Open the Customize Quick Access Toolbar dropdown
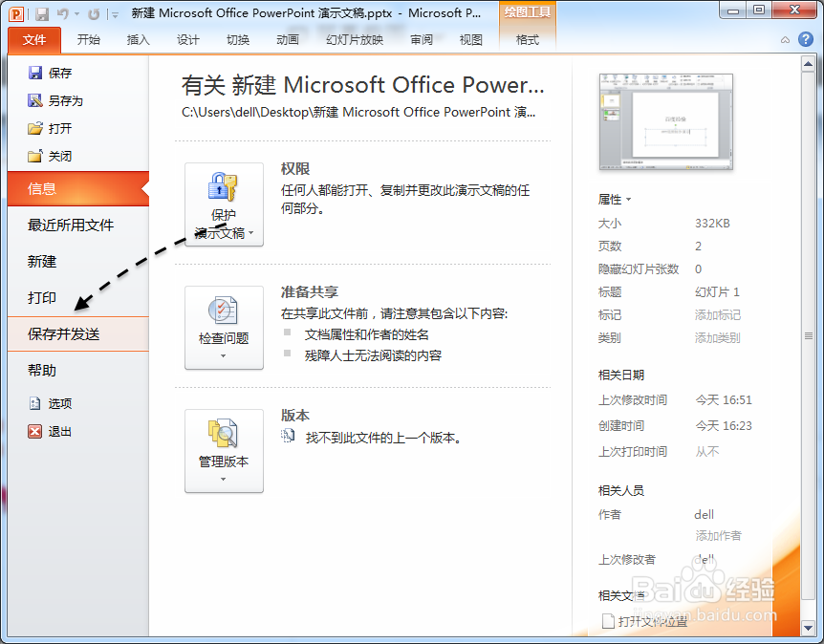Image resolution: width=824 pixels, height=644 pixels. [x=115, y=14]
